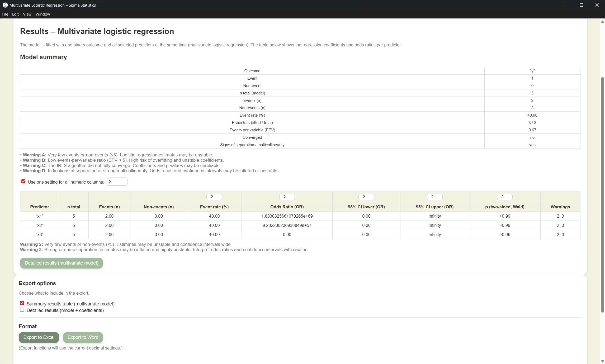Open the Window menu
The width and height of the screenshot is (605, 364).
point(43,14)
